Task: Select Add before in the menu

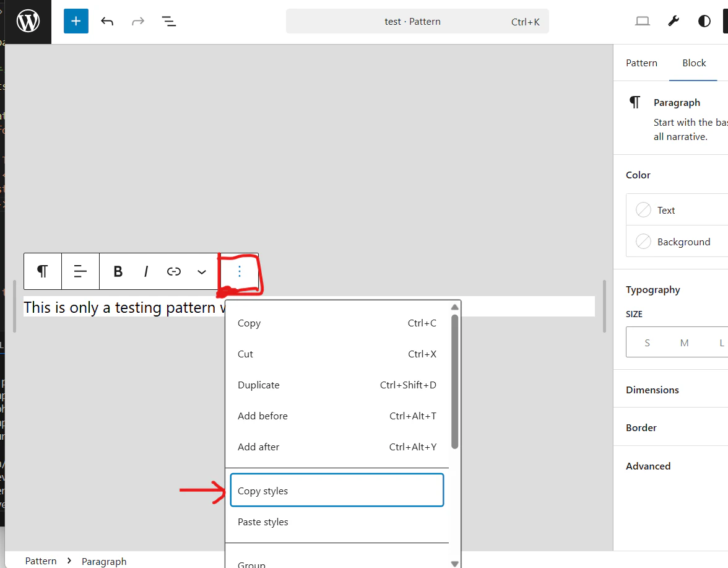Action: pyautogui.click(x=337, y=416)
